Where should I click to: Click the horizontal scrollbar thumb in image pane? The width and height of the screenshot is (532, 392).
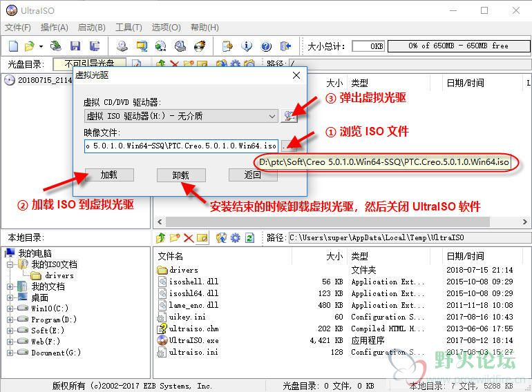coord(327,222)
